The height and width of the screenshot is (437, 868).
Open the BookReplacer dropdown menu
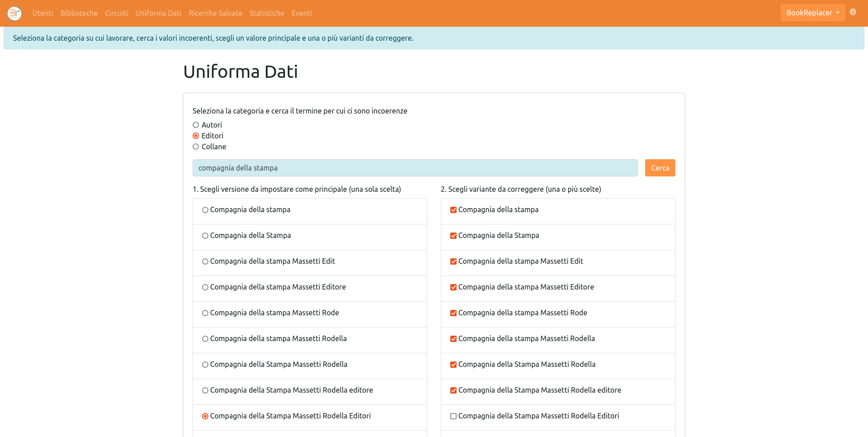coord(812,13)
